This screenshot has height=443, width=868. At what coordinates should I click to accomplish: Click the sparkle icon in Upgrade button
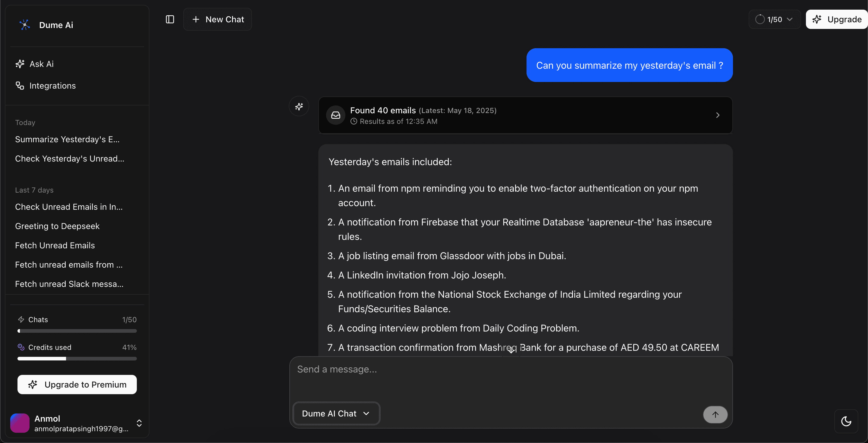(817, 20)
